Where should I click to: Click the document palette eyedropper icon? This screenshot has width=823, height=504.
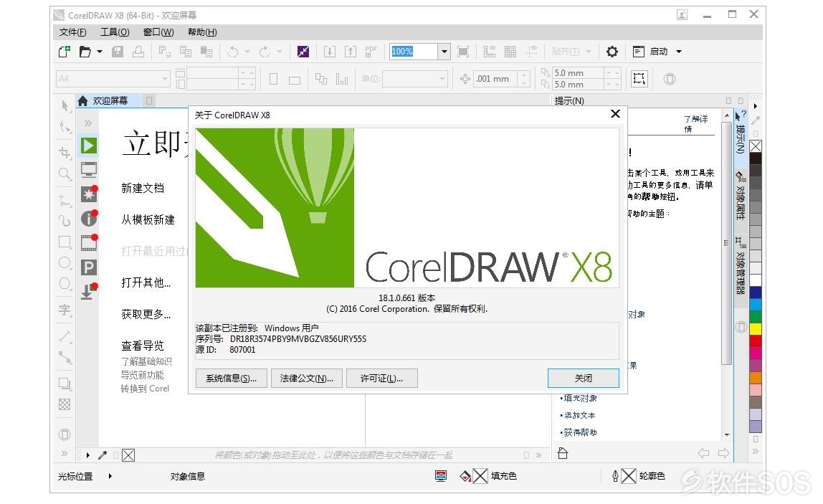tap(103, 455)
